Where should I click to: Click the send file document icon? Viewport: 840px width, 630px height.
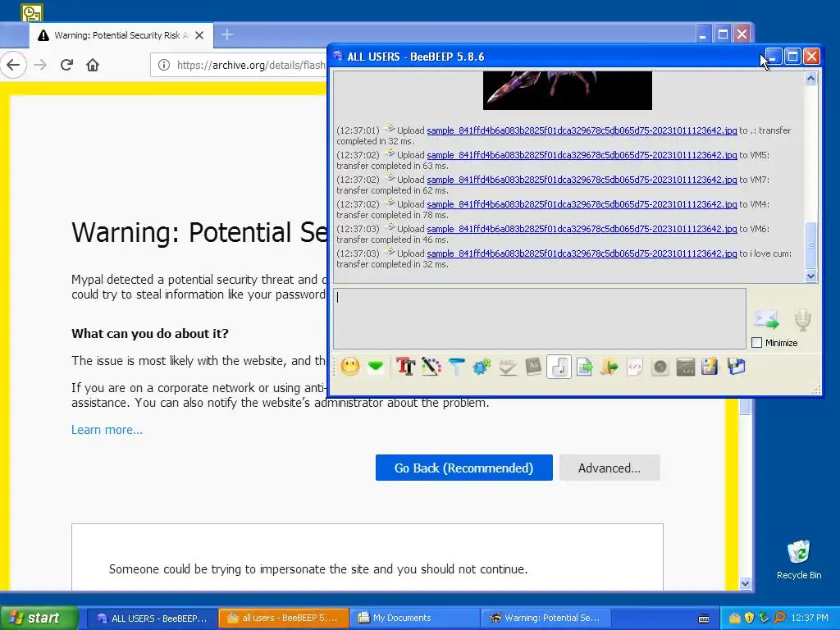[584, 367]
